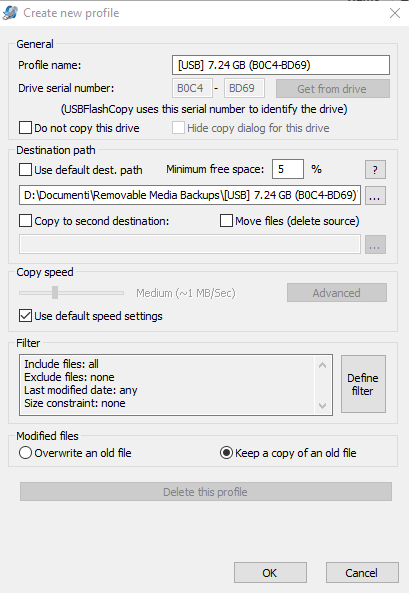Enable Copy to second destination checkbox
409x593 pixels.
[x=25, y=220]
